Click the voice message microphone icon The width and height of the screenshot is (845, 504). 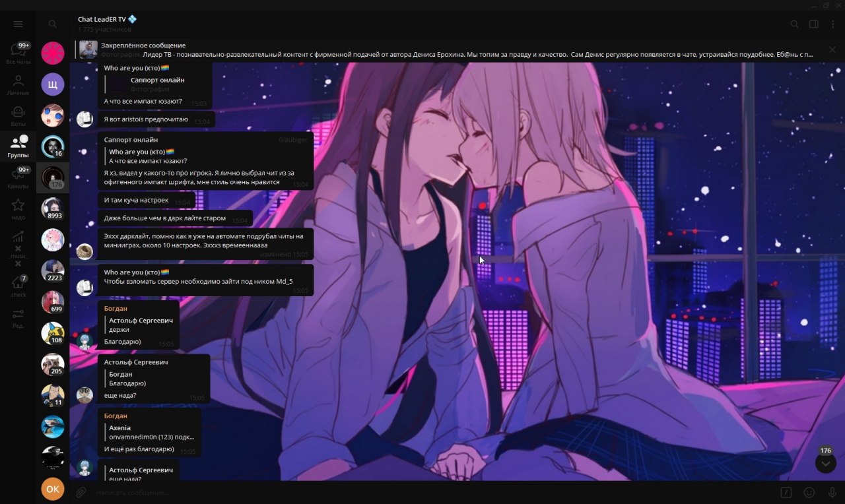(x=832, y=492)
